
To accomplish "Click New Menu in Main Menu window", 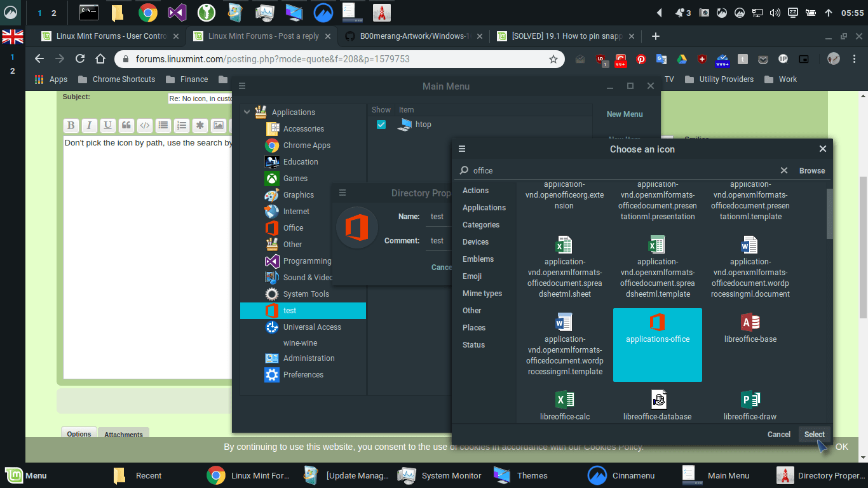I will [x=625, y=114].
